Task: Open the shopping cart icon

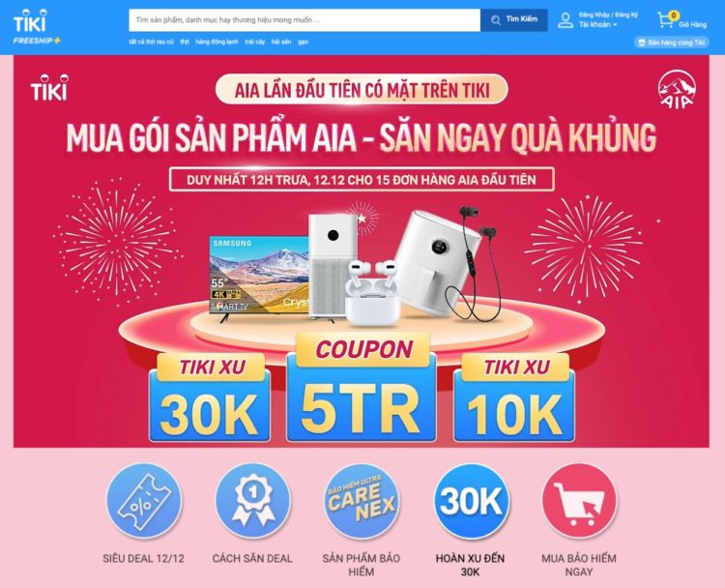Action: (x=666, y=20)
